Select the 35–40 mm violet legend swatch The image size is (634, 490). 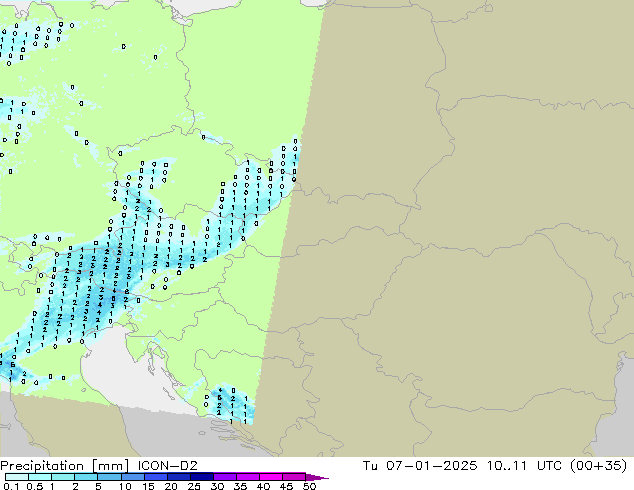point(247,477)
